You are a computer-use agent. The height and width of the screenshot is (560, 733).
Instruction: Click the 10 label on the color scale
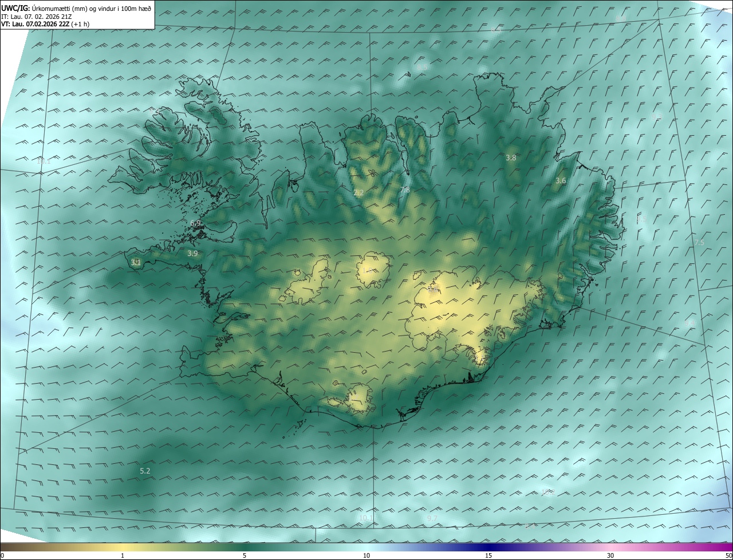[x=366, y=556]
